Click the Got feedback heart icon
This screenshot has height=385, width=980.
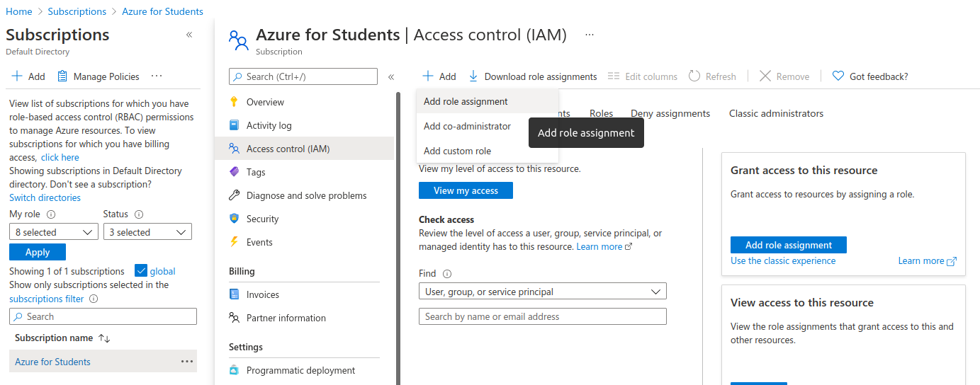click(x=838, y=76)
